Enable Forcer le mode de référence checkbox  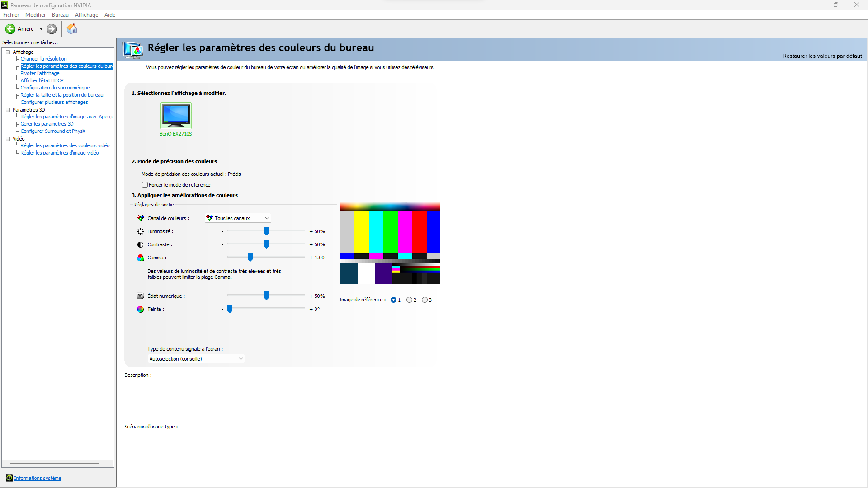[x=145, y=185]
